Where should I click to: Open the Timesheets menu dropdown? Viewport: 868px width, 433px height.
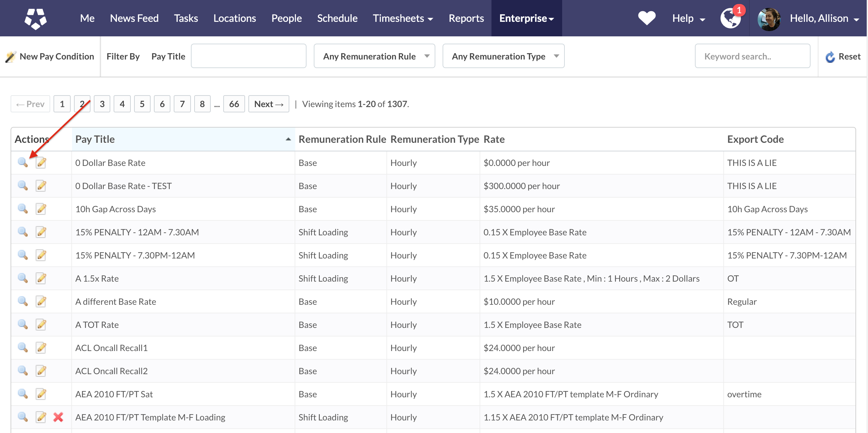(403, 18)
